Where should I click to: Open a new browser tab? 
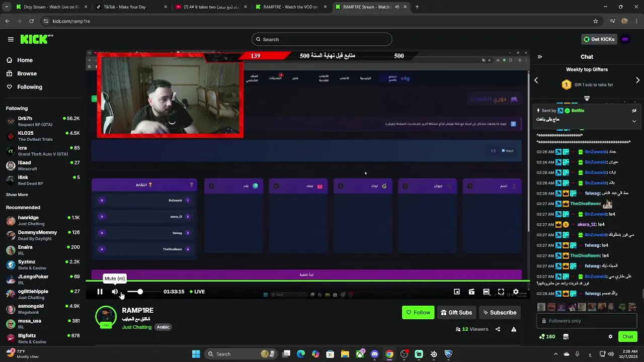[x=417, y=7]
